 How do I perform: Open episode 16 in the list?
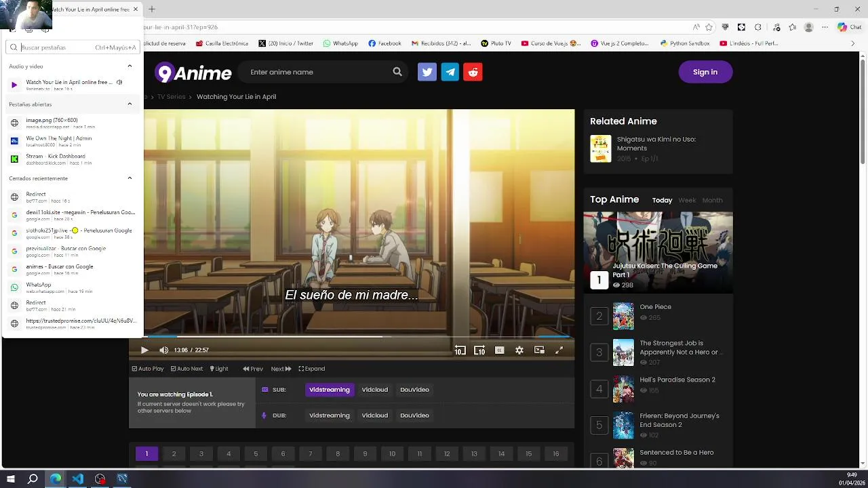556,454
